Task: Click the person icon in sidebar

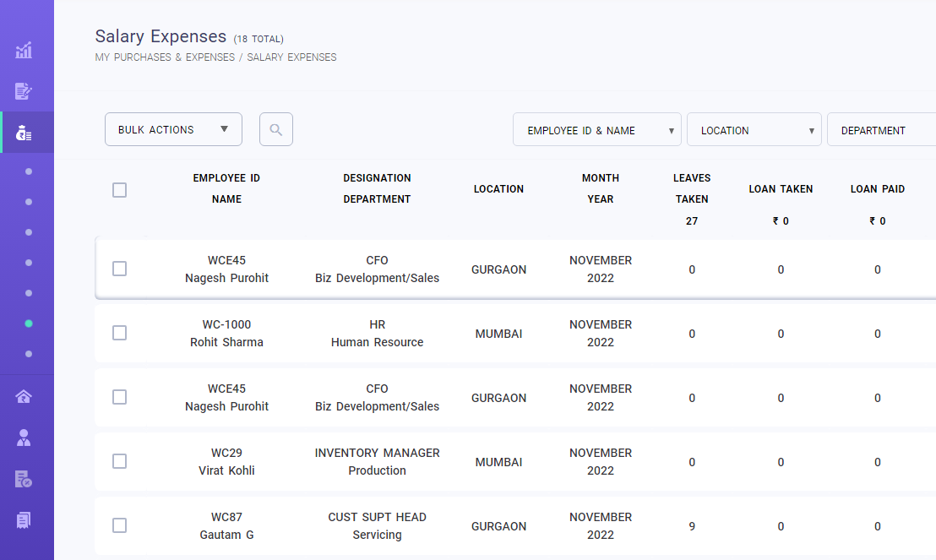Action: pyautogui.click(x=24, y=438)
